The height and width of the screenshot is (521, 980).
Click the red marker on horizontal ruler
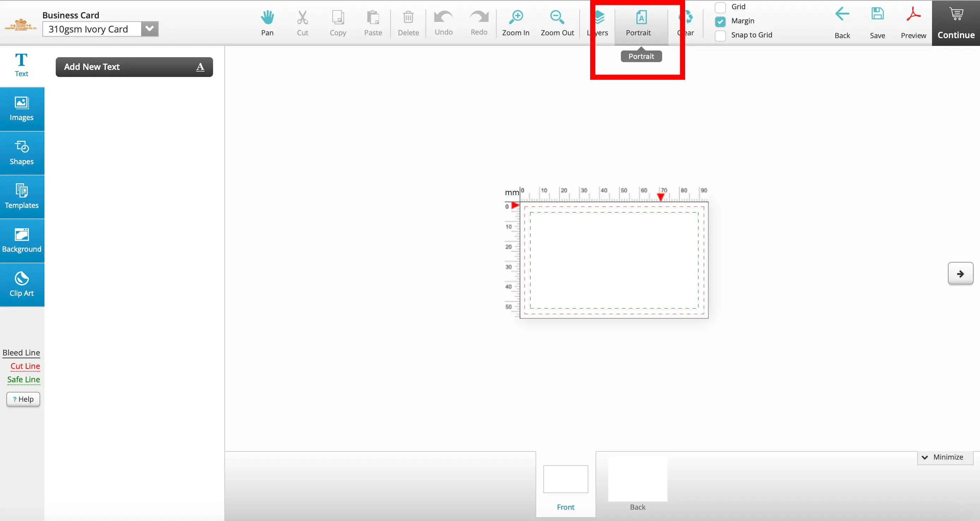pyautogui.click(x=661, y=197)
